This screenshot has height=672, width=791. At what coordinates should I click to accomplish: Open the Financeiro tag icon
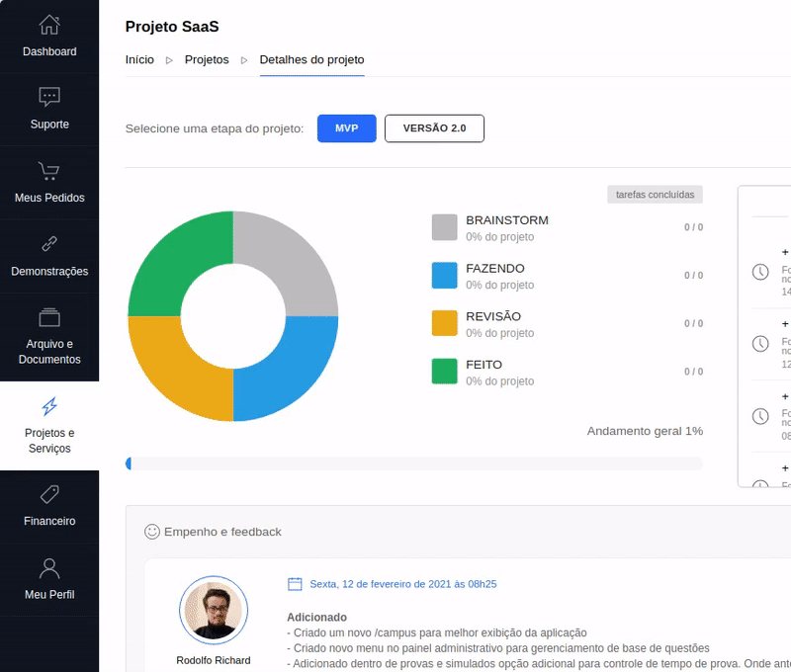(x=49, y=493)
